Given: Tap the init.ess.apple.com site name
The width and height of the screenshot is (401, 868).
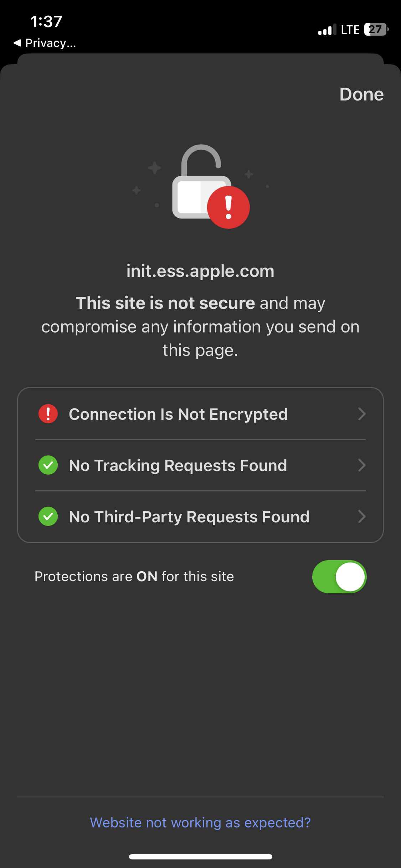Looking at the screenshot, I should [x=200, y=271].
